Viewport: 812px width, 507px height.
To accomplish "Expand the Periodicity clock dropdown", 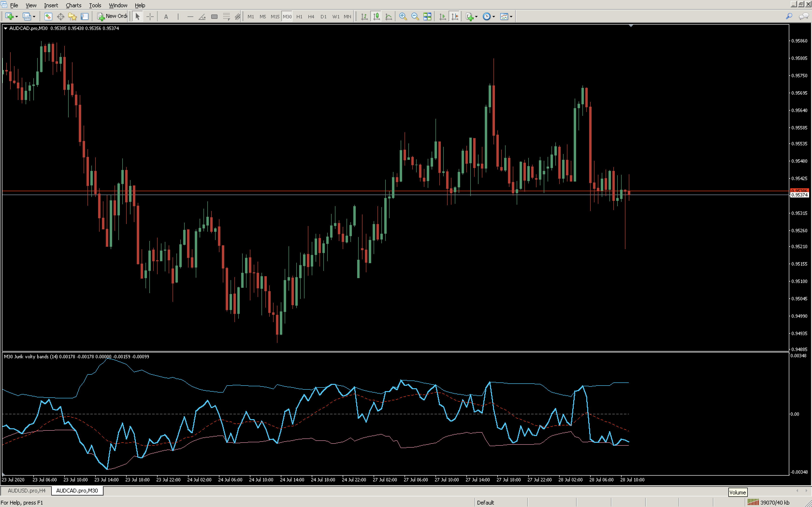I will 493,16.
